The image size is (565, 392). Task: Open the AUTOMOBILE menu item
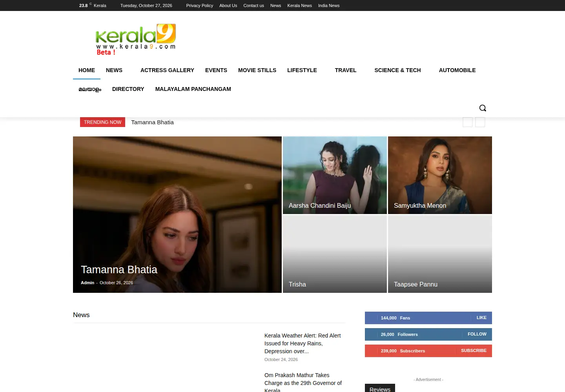pos(457,70)
